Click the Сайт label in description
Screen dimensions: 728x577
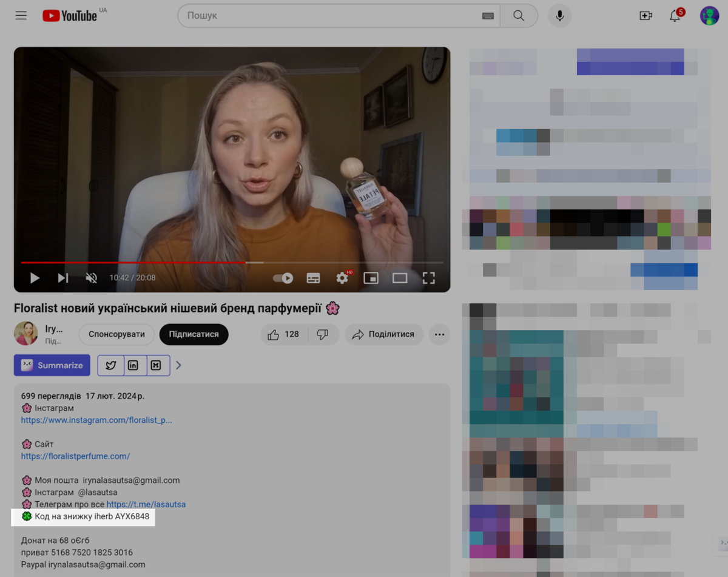(x=44, y=444)
